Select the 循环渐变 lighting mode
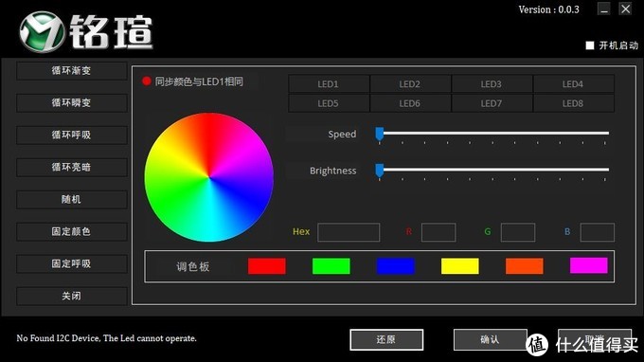This screenshot has height=362, width=644. click(x=71, y=71)
